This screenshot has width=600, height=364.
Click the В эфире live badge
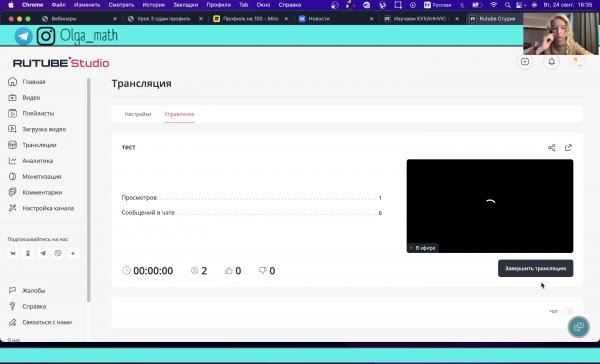point(423,248)
